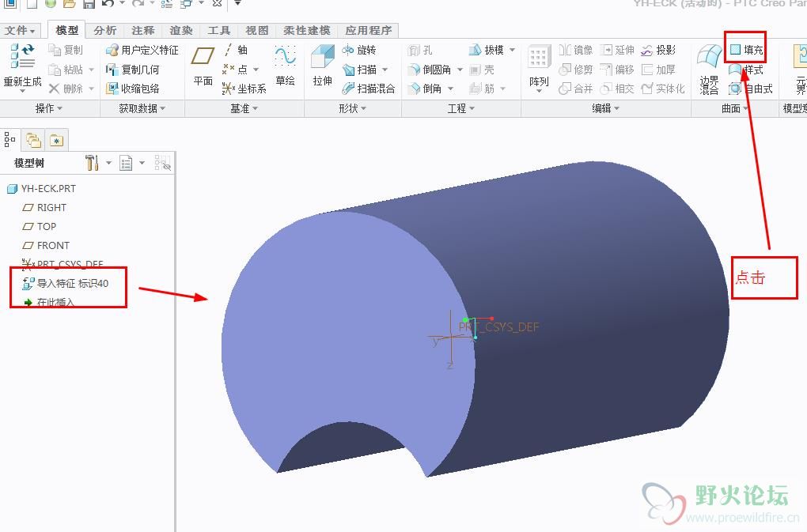Select the 合并 (Merge) tool
The width and height of the screenshot is (807, 532).
tap(576, 89)
